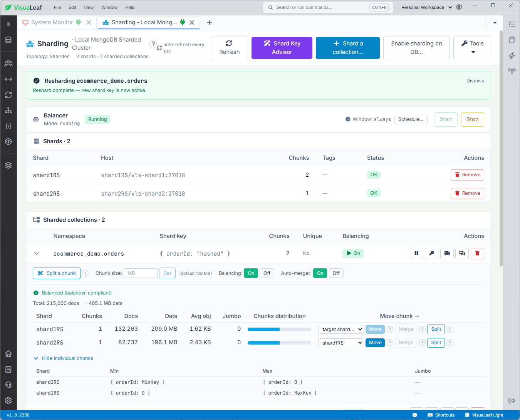Open the File menu

[57, 7]
